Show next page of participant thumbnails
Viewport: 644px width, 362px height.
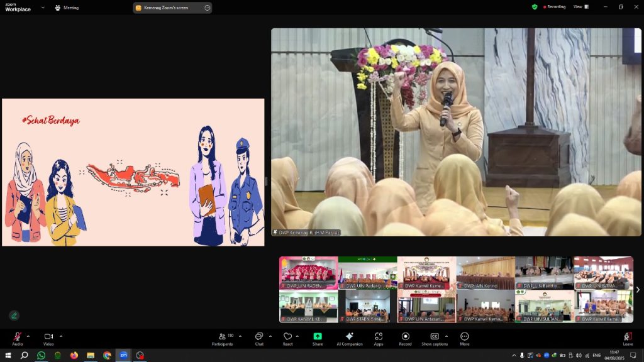(x=638, y=290)
